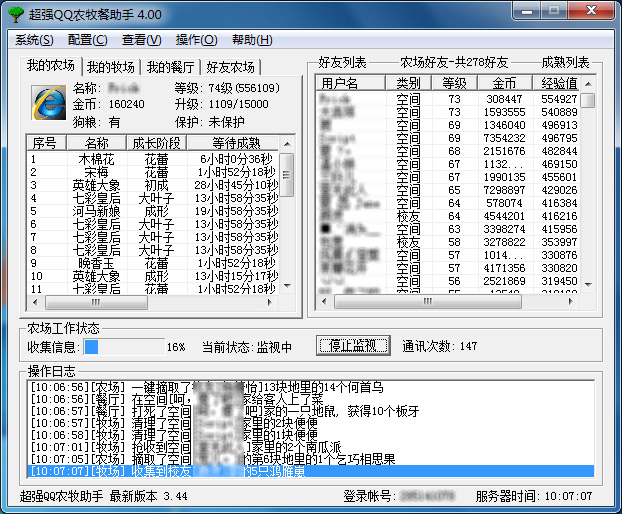Sort crops by 名称 column header
Viewport: 622px width, 514px height.
[x=96, y=142]
